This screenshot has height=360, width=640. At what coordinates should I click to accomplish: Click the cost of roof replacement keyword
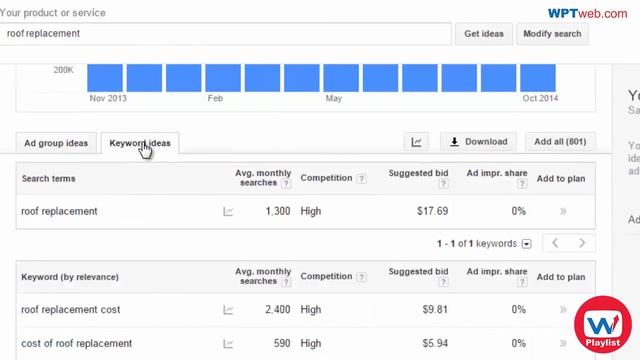[x=77, y=344]
